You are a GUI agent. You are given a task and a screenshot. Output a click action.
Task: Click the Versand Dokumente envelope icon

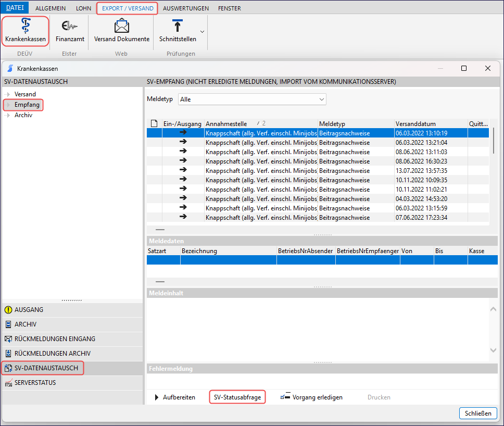point(121,27)
